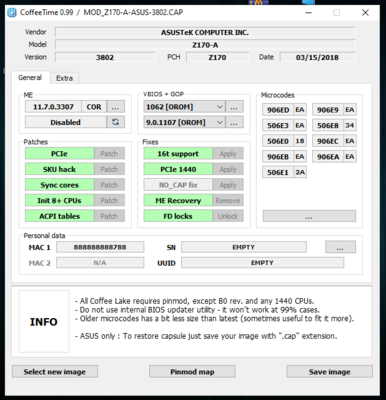Click the Save image button
The height and width of the screenshot is (400, 386).
[329, 372]
